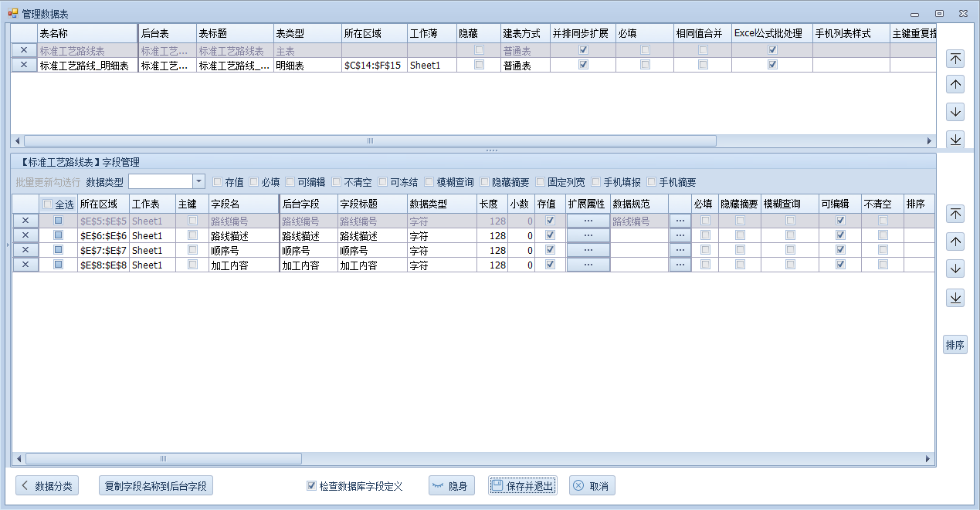This screenshot has width=980, height=510.
Task: Open 数据规范 ellipsis button for 顺序号 row
Action: pyautogui.click(x=680, y=250)
